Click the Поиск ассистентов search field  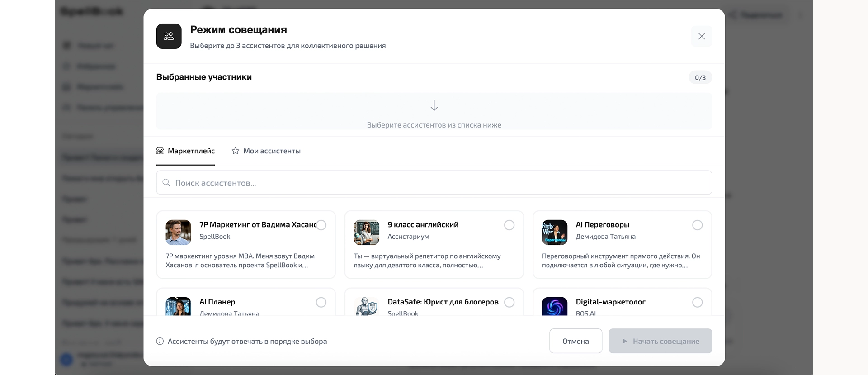coord(434,183)
